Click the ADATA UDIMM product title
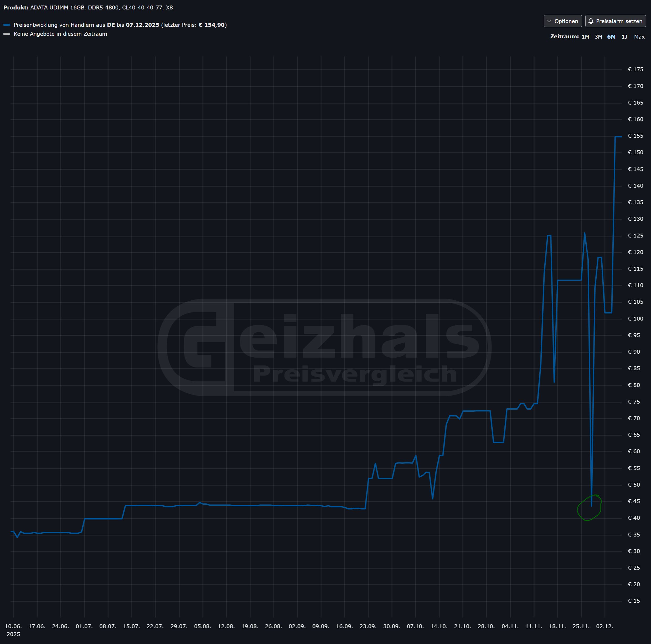Viewport: 651px width, 644px height. point(101,7)
